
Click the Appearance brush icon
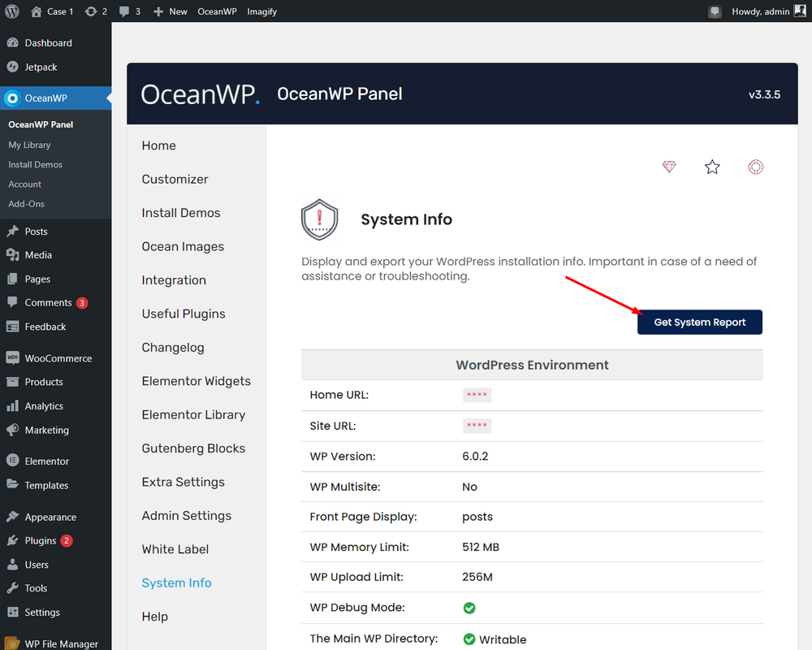point(12,516)
